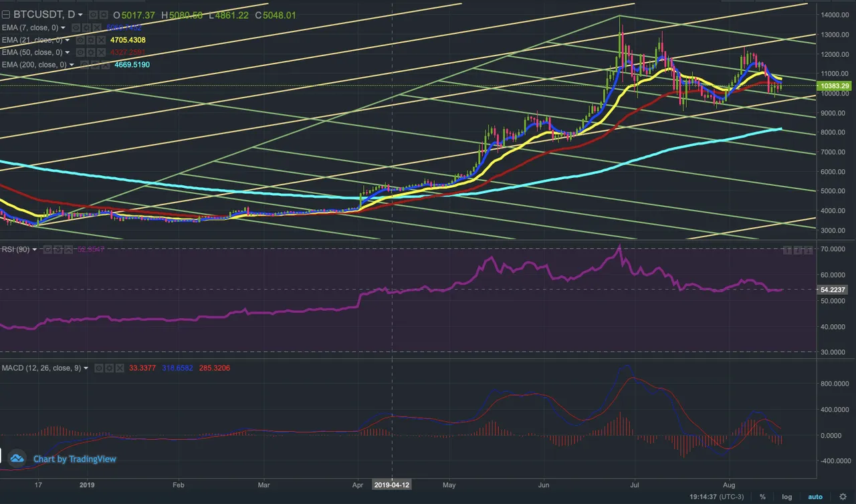This screenshot has width=856, height=504.
Task: Open chart settings gear in bottom-right corner
Action: click(842, 497)
